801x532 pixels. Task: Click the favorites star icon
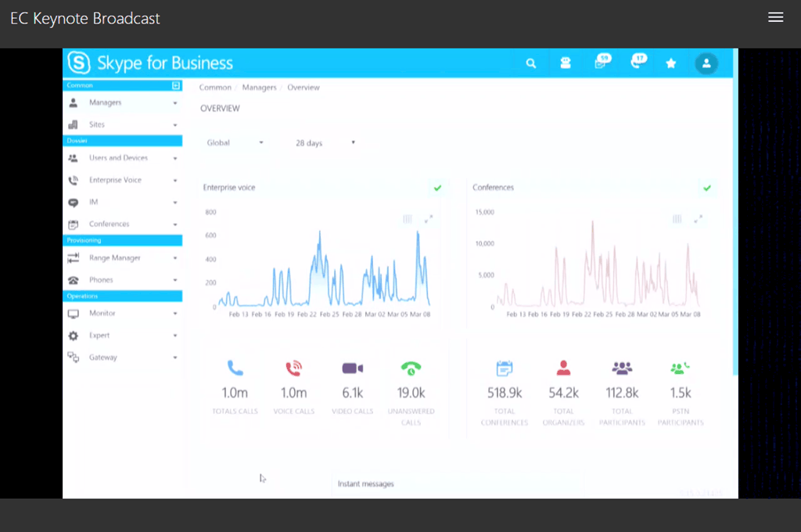click(x=670, y=63)
